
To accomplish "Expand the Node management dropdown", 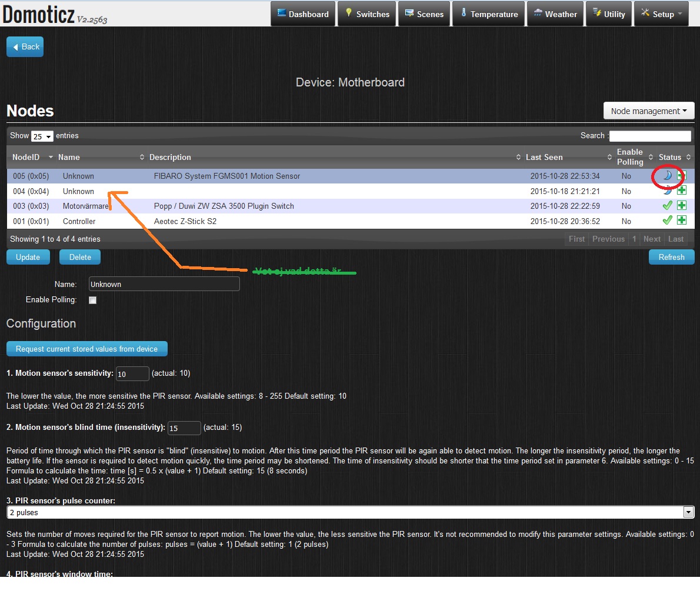I will (649, 111).
